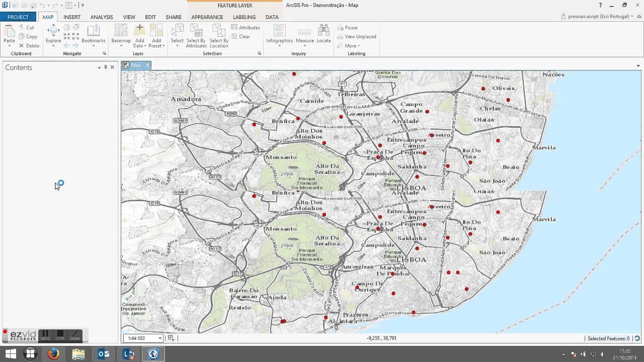Click the Paste clipboard icon
Image resolution: width=644 pixels, height=362 pixels.
pos(9,31)
